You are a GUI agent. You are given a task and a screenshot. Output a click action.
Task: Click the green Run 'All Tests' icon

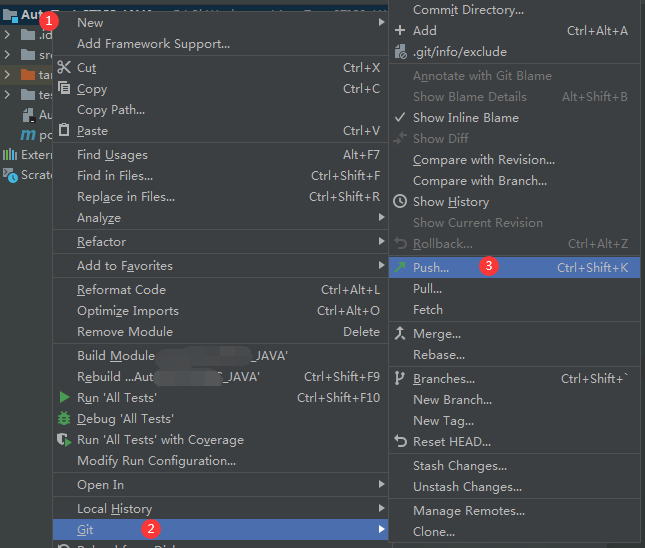(x=65, y=398)
